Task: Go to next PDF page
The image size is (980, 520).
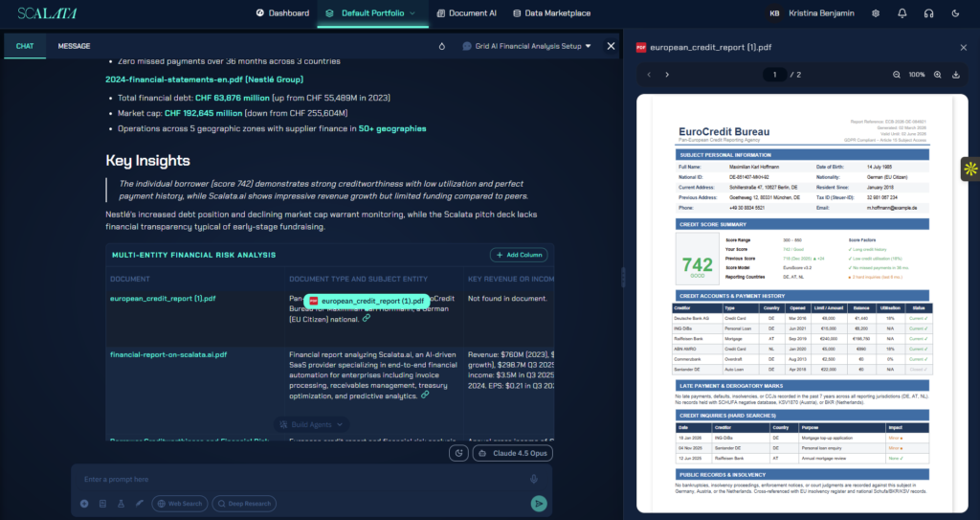Action: click(667, 75)
